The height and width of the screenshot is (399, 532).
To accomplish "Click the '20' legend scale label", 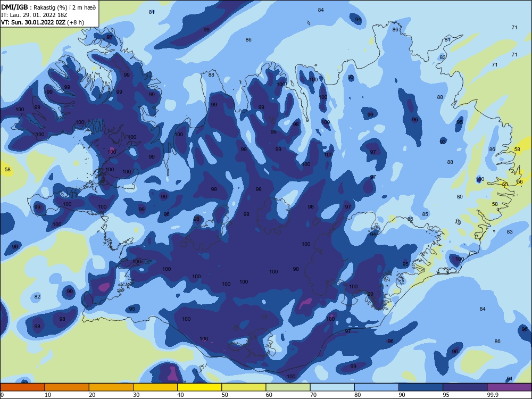I will click(92, 395).
